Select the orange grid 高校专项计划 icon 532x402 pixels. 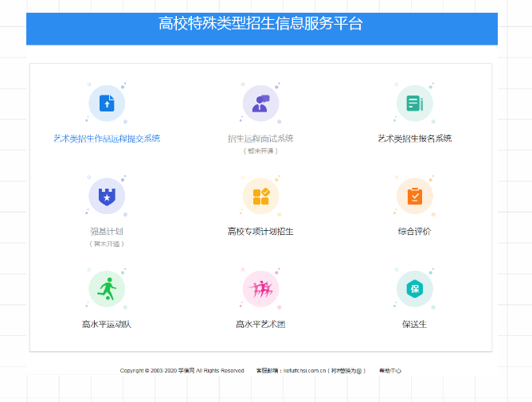260,196
